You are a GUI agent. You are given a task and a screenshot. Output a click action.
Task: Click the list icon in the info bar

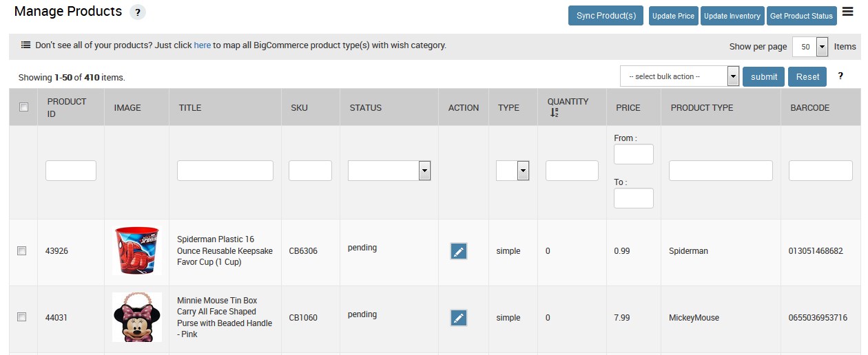click(25, 45)
